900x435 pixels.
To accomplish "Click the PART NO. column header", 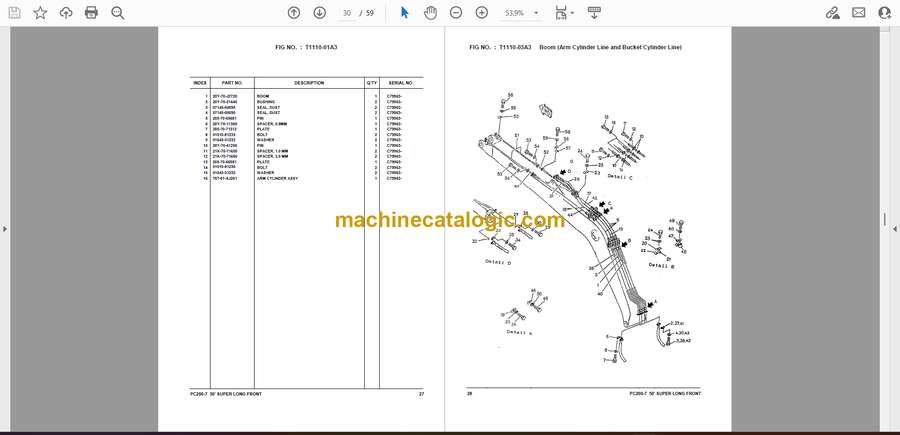I will click(232, 83).
